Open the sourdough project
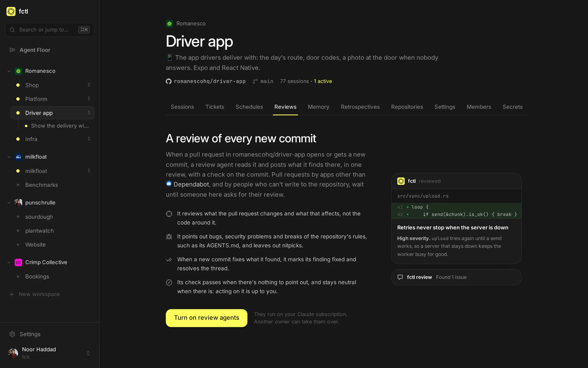The height and width of the screenshot is (368, 588). point(52,217)
